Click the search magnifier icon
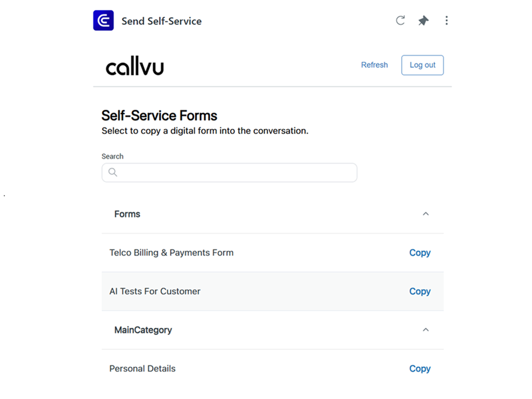 113,172
